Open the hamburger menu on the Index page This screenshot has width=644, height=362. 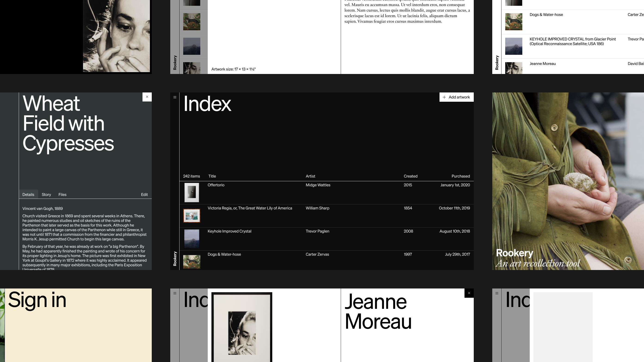175,97
